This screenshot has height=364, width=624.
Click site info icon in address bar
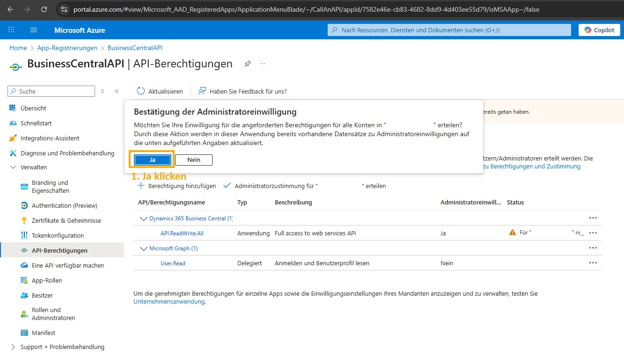(x=65, y=9)
